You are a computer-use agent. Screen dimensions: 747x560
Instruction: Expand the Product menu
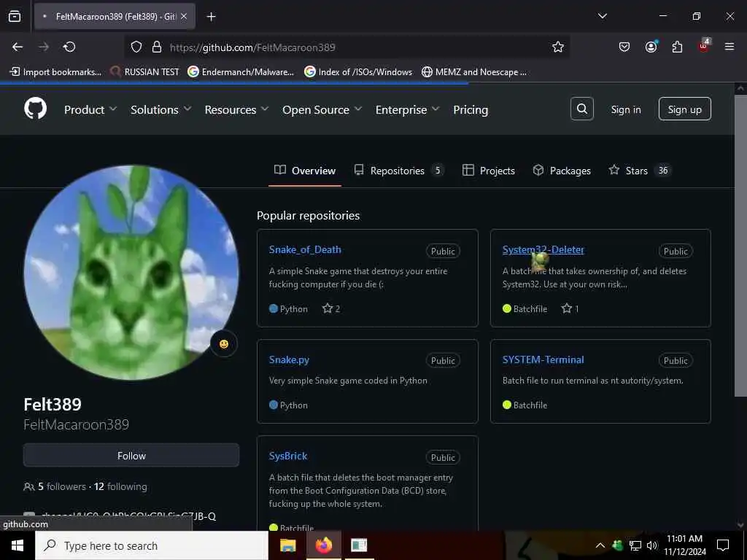[90, 109]
